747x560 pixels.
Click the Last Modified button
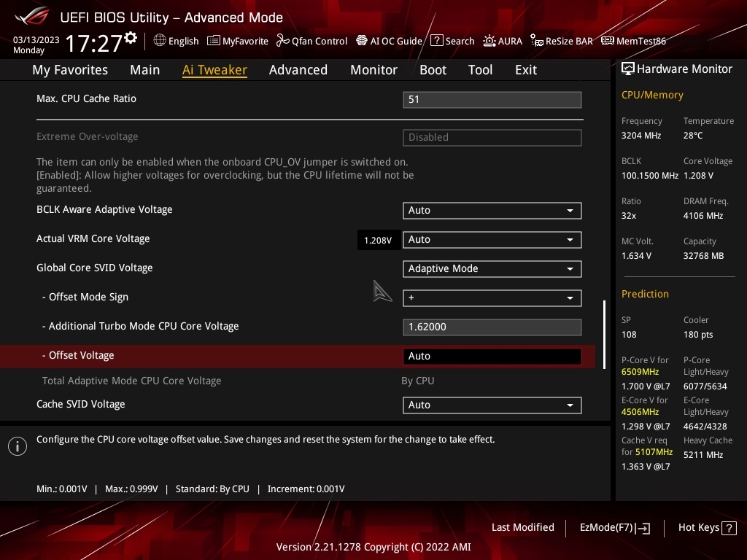pos(523,527)
